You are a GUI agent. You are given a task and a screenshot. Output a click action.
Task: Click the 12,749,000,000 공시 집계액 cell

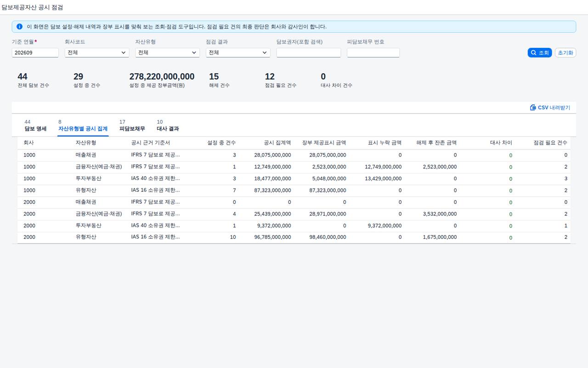tap(273, 167)
